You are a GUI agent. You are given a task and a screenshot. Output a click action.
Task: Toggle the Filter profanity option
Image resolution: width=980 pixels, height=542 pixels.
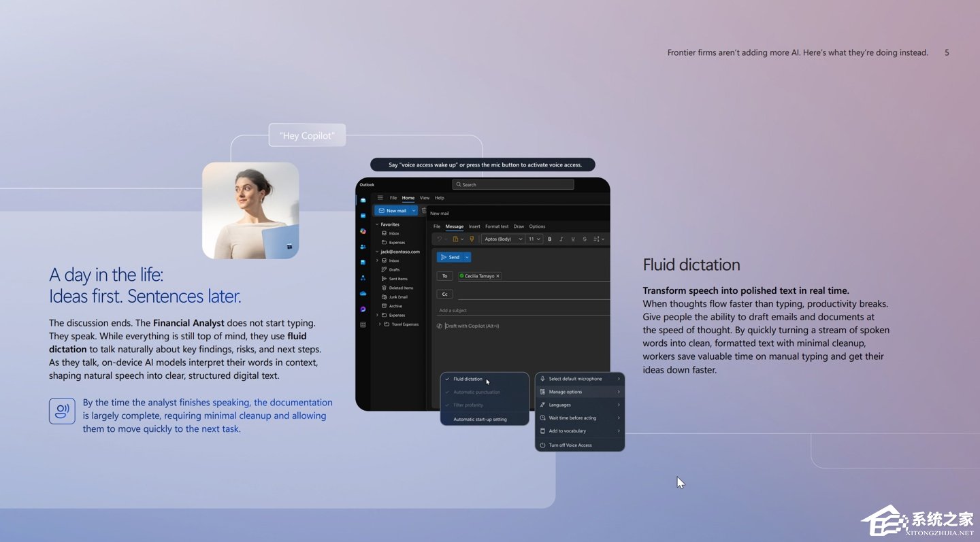[485, 405]
